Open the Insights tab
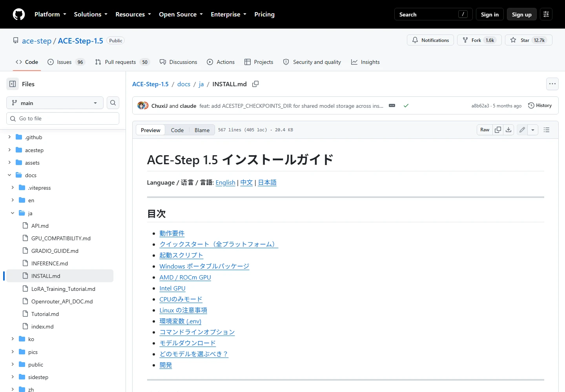 coord(365,62)
